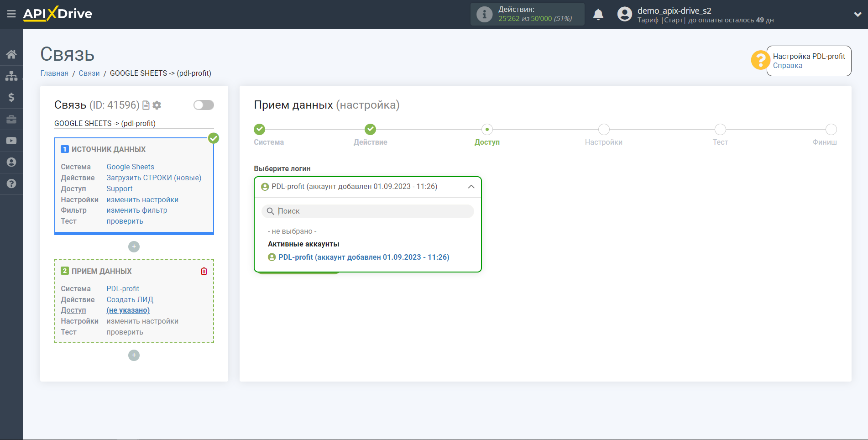Click the user avatar icon
Viewport: 868px width, 440px height.
click(x=625, y=14)
